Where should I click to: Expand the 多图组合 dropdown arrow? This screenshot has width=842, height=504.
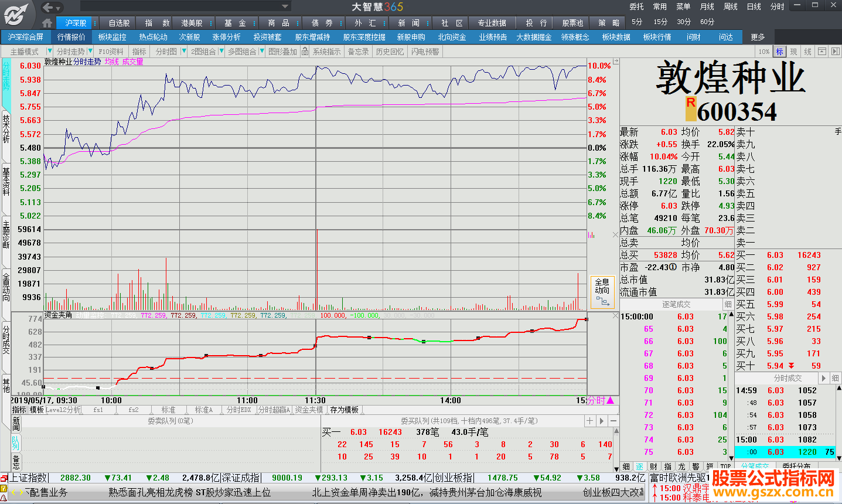click(x=261, y=52)
